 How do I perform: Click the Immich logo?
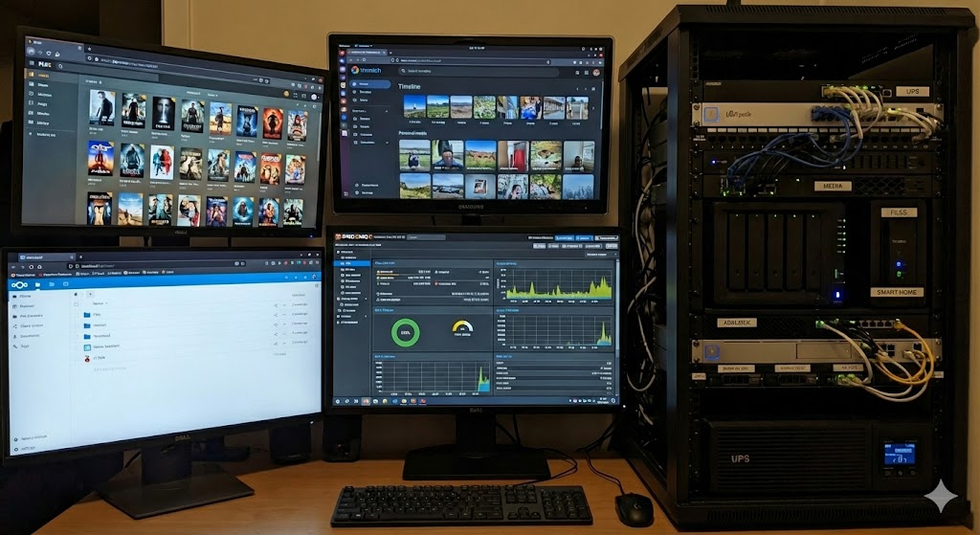pyautogui.click(x=367, y=70)
